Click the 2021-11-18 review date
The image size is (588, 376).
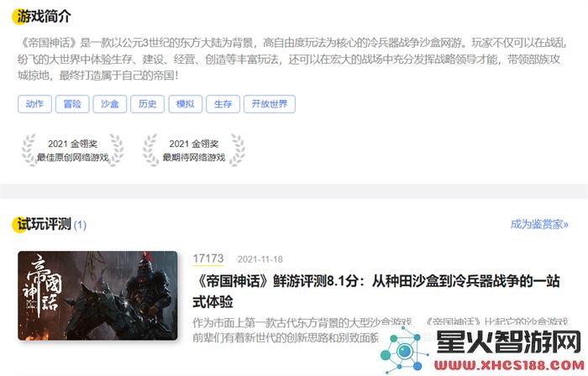point(260,259)
